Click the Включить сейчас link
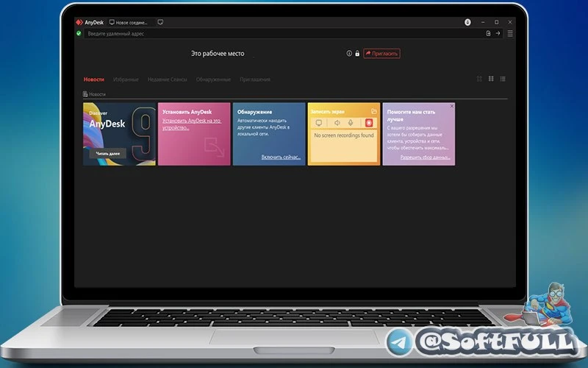Viewport: 588px width, 368px height. tap(281, 157)
